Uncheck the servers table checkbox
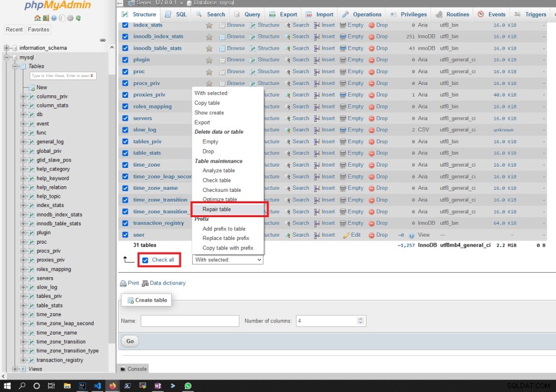This screenshot has width=556, height=392. [125, 118]
